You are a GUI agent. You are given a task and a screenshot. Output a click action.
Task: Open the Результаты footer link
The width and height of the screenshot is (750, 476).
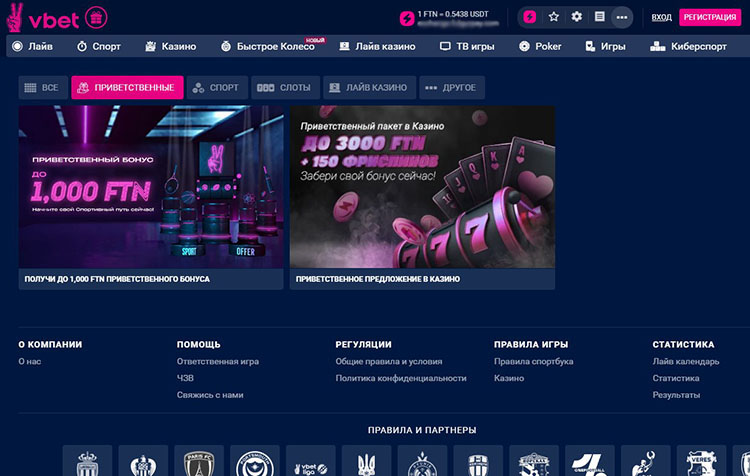pos(676,395)
